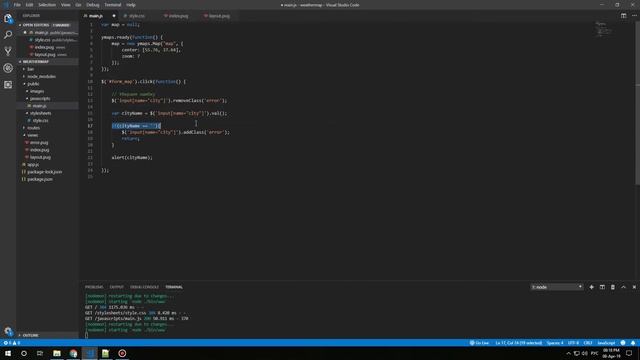Open Cortana search circle on the taskbar
Image resolution: width=640 pixels, height=360 pixels.
click(24, 353)
